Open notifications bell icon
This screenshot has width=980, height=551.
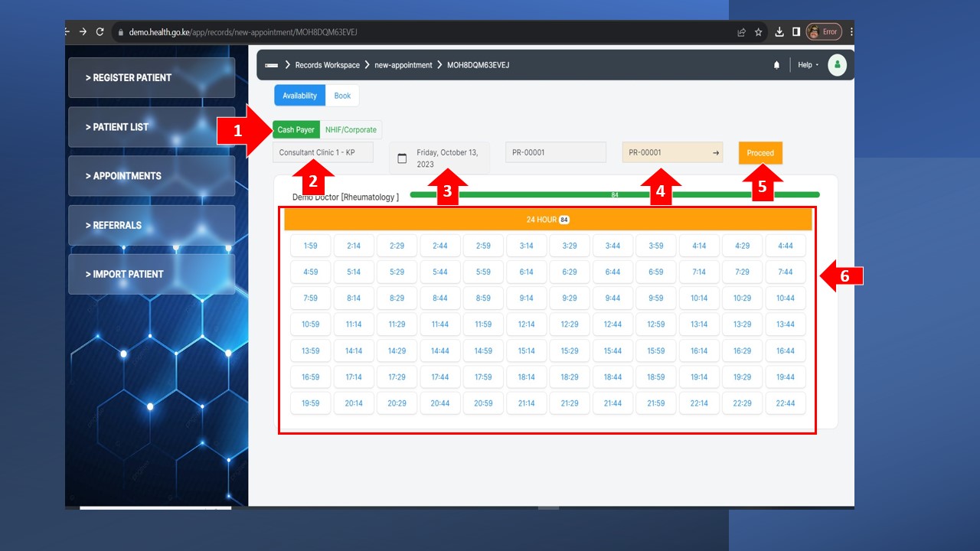tap(776, 65)
